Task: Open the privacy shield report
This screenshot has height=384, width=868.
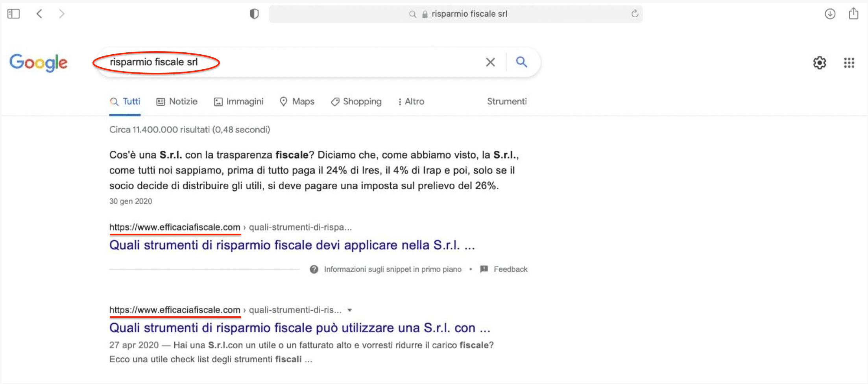Action: click(x=254, y=14)
